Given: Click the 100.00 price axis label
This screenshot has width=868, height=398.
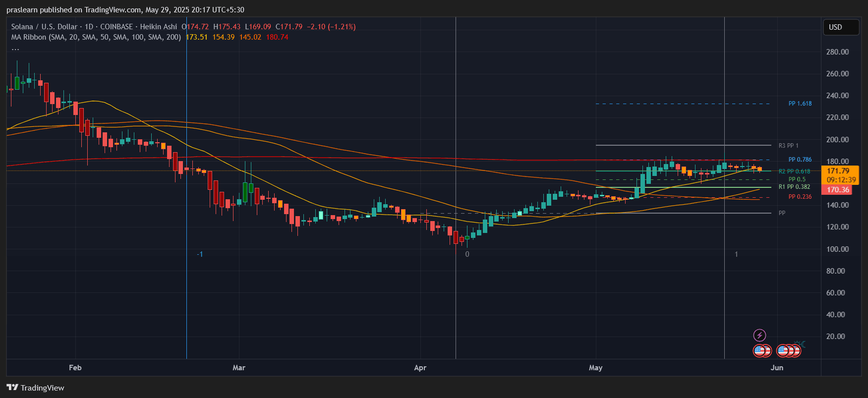Looking at the screenshot, I should pos(838,249).
